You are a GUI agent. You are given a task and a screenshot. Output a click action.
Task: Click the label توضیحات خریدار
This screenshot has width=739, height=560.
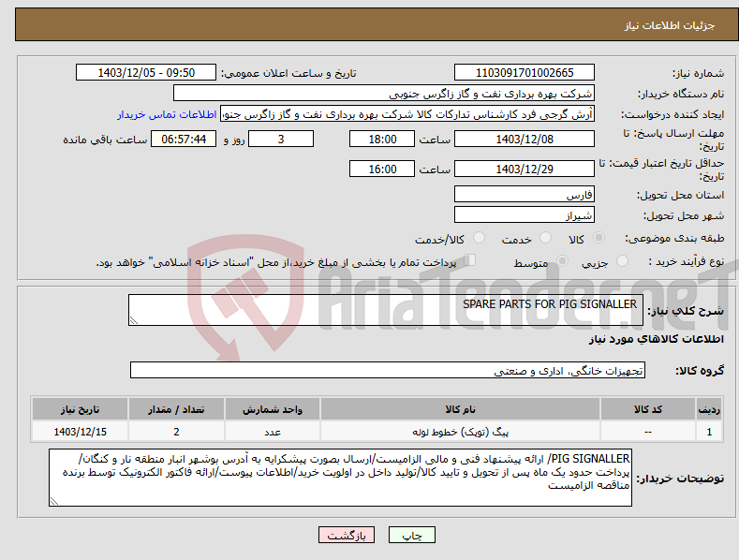pos(680,479)
